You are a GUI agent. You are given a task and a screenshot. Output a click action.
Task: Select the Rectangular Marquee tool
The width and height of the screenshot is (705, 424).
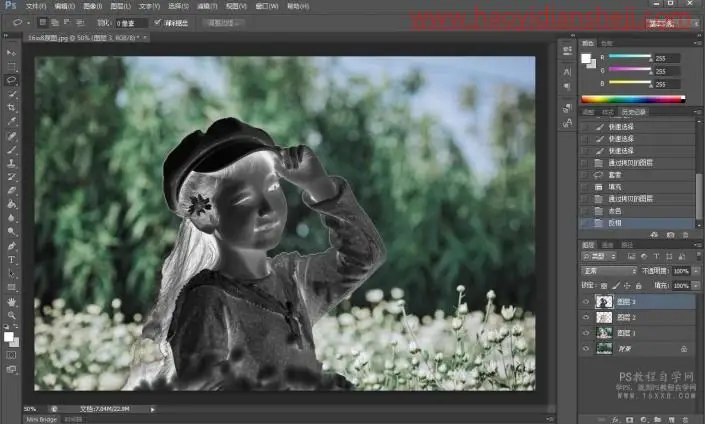coord(11,67)
